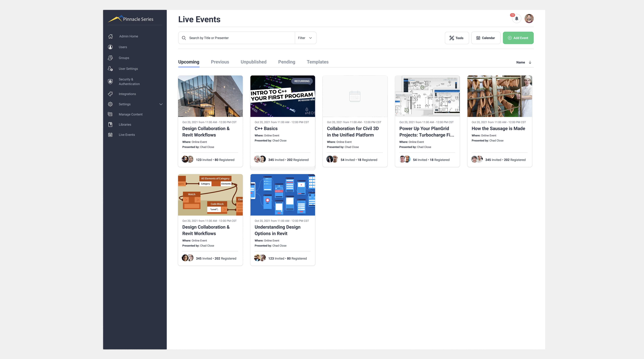Click attendee avatars on Collaboration for Civil 3D card
644x359 pixels.
(x=332, y=159)
